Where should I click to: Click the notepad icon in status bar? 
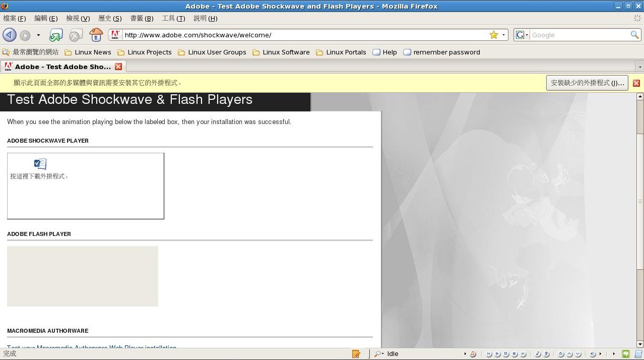pyautogui.click(x=356, y=354)
